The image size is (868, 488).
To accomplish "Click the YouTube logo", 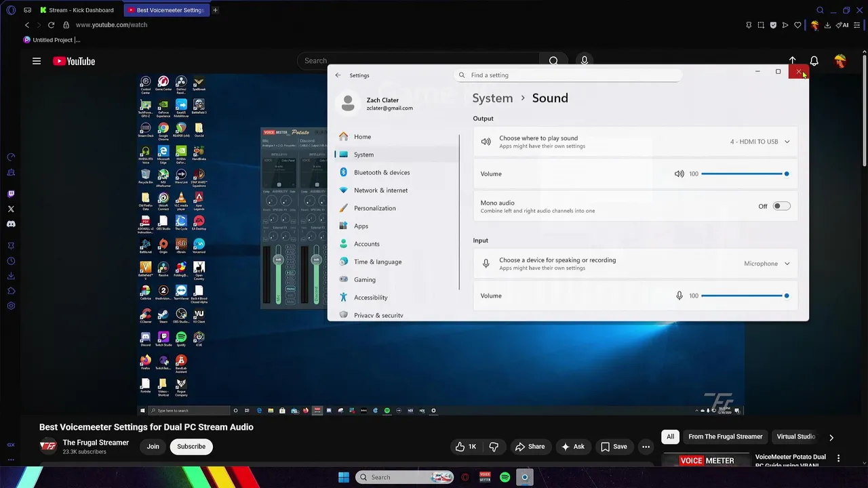I will pos(74,61).
